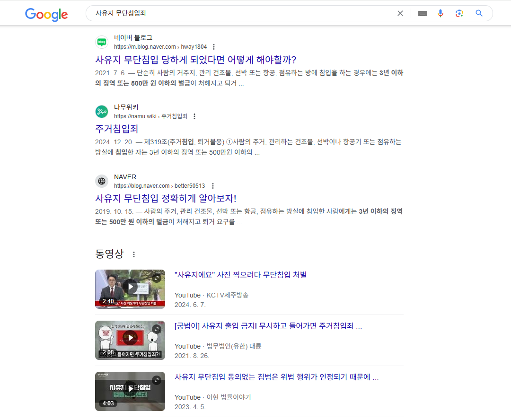
Task: Click the 나무위키 site name
Action: tap(126, 107)
